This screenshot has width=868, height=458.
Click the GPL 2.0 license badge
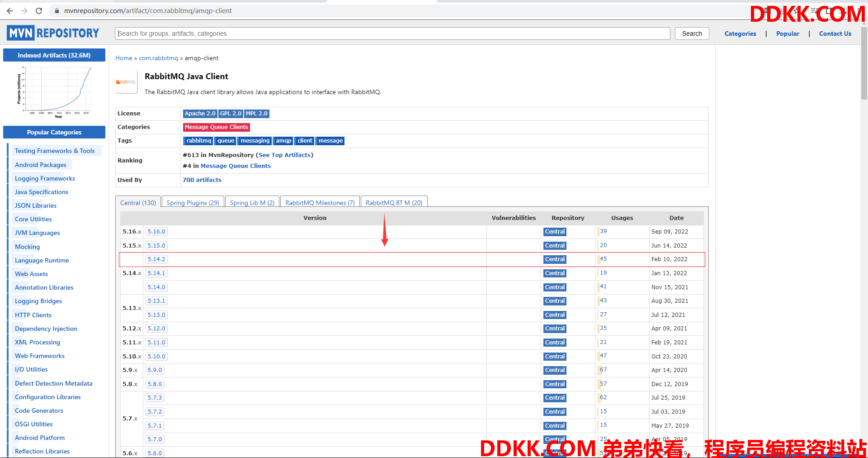click(231, 114)
